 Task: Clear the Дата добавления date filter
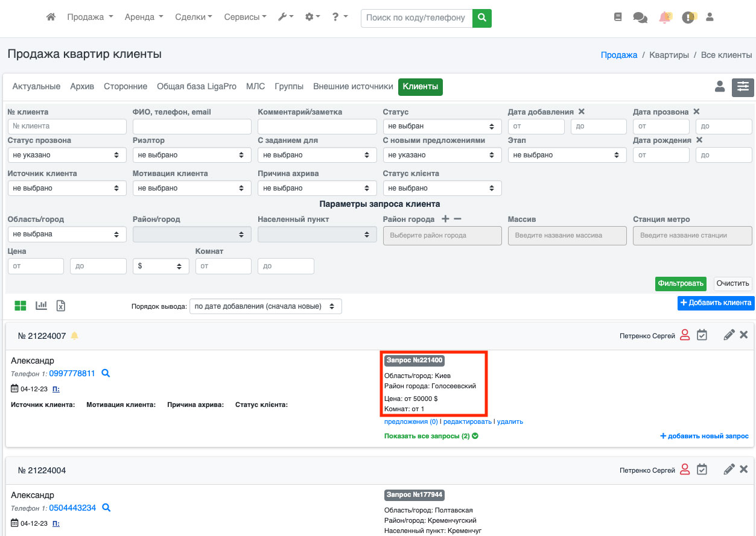[x=582, y=112]
